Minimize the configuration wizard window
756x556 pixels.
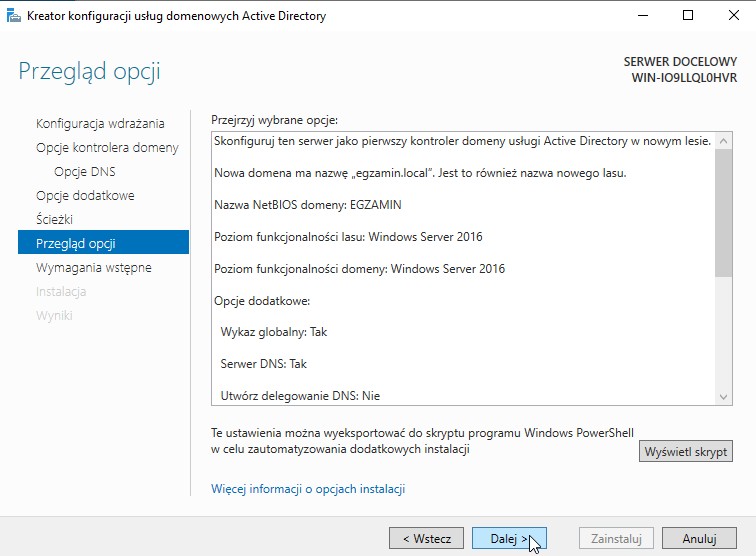pyautogui.click(x=642, y=16)
